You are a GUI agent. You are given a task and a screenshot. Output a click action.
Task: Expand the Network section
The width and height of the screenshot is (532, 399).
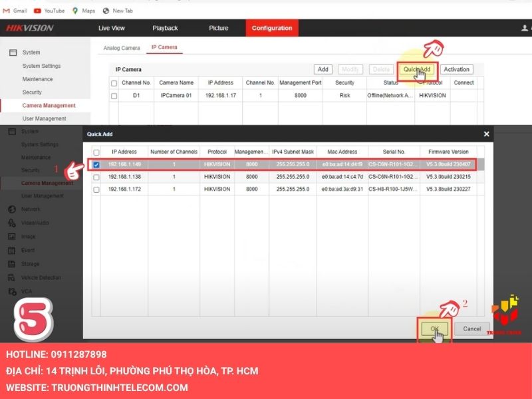point(31,209)
